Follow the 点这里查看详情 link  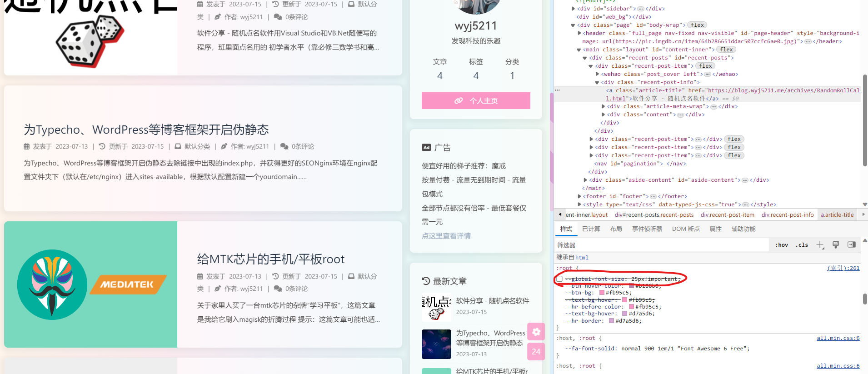[x=446, y=235]
